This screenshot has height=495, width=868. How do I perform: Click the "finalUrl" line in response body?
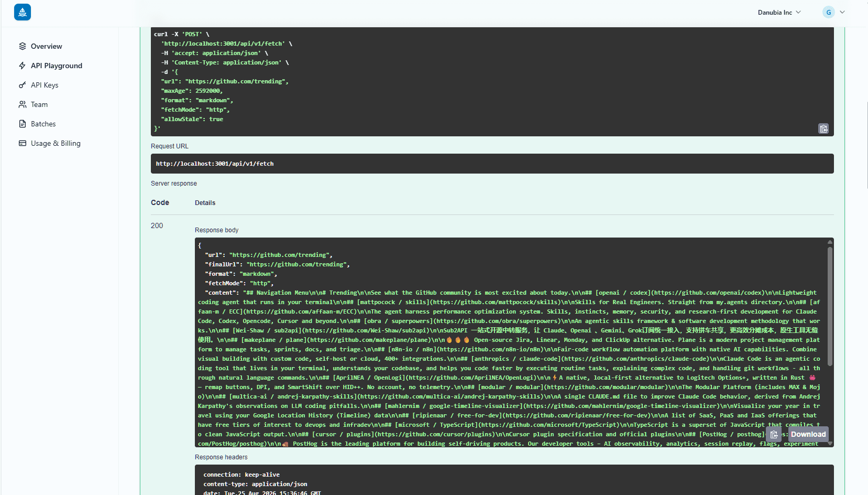(x=277, y=264)
